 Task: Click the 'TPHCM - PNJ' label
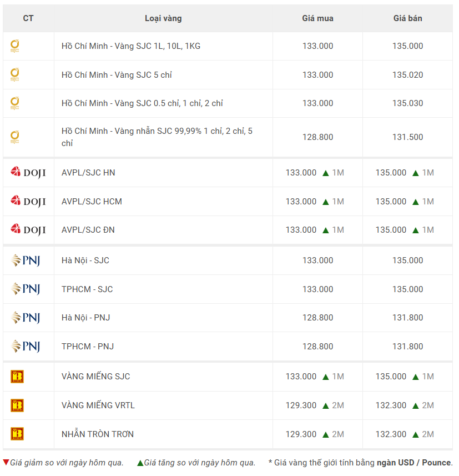[87, 347]
